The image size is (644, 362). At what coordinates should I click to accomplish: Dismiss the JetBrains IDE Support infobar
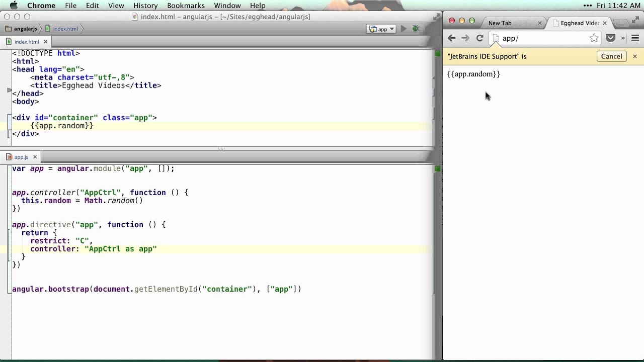coord(635,56)
